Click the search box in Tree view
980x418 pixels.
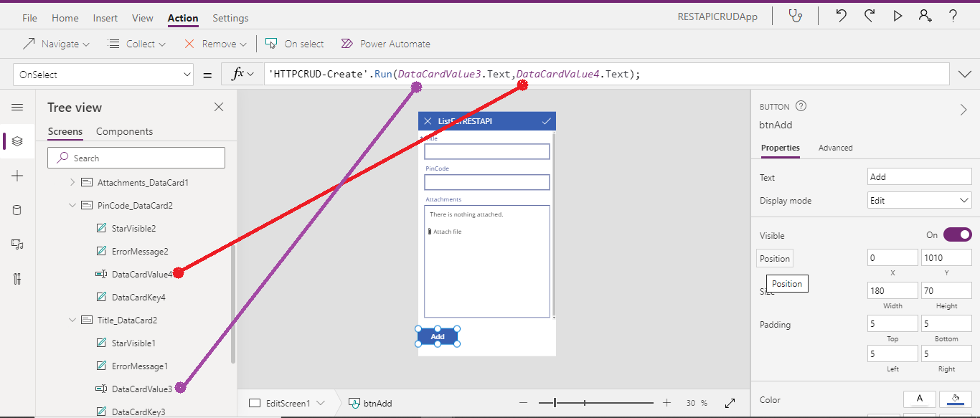136,157
